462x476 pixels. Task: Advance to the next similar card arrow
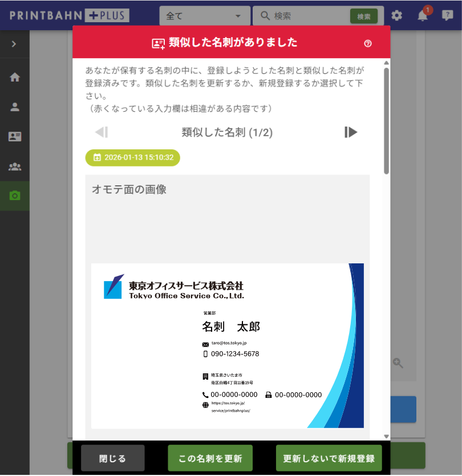point(352,132)
